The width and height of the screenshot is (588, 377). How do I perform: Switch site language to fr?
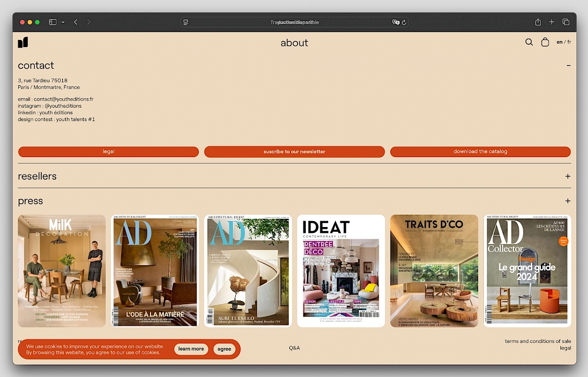569,42
